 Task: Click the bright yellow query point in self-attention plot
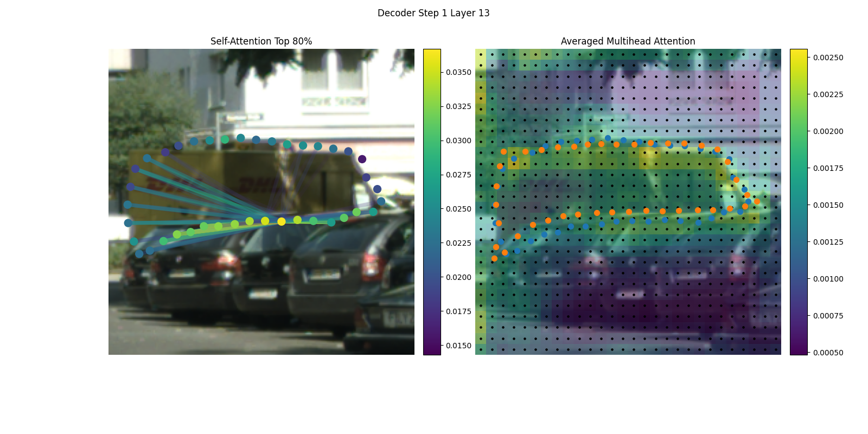[x=281, y=221]
